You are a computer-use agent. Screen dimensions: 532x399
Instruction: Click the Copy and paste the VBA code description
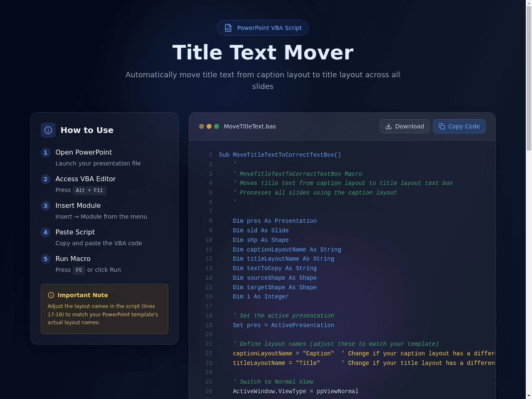[99, 243]
